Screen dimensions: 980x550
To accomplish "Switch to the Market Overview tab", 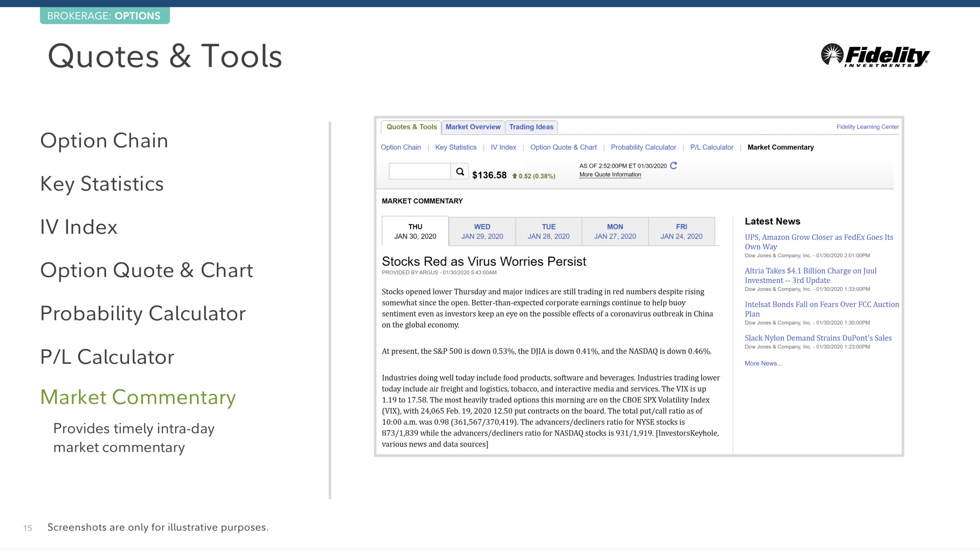I will point(473,127).
